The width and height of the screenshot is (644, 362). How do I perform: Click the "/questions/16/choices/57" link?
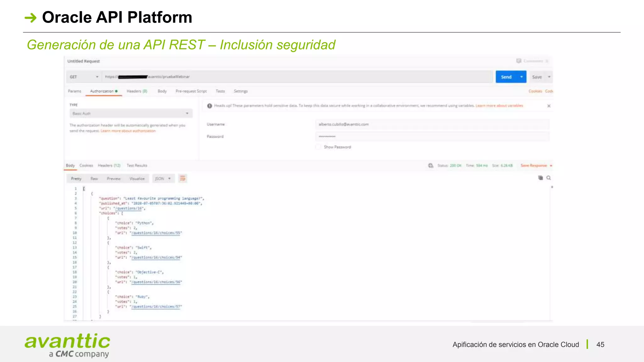pyautogui.click(x=156, y=307)
